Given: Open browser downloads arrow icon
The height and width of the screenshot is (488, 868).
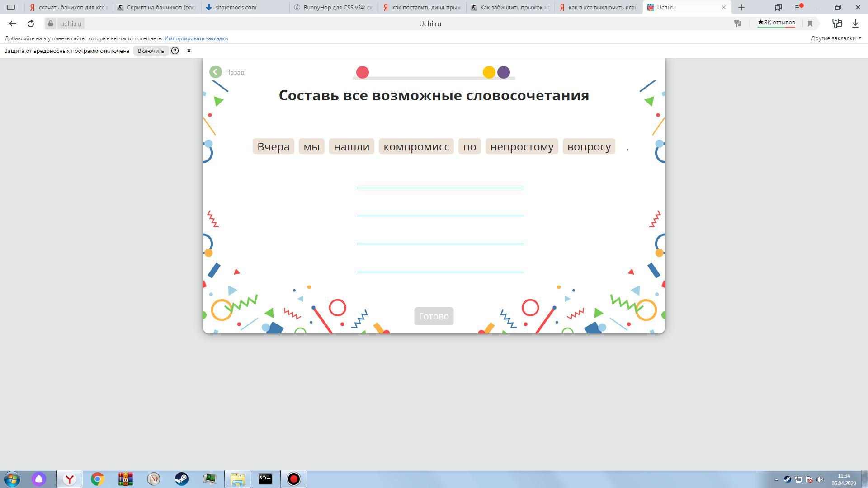Looking at the screenshot, I should pos(855,23).
